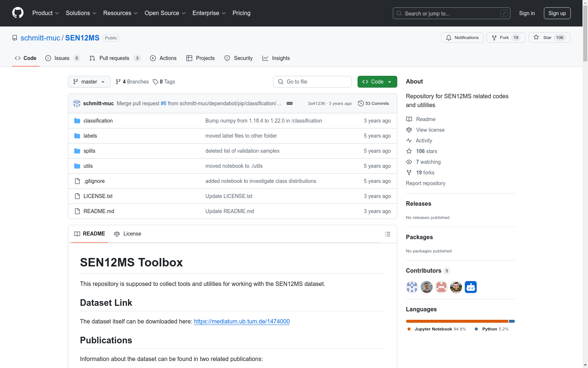Click the second contributor avatar
The image size is (588, 368).
[427, 287]
